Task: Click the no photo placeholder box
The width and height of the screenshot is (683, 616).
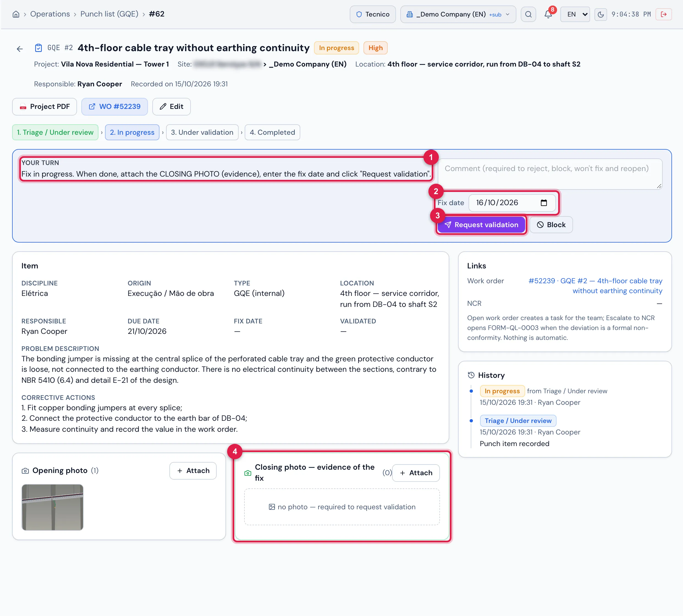Action: pyautogui.click(x=342, y=507)
